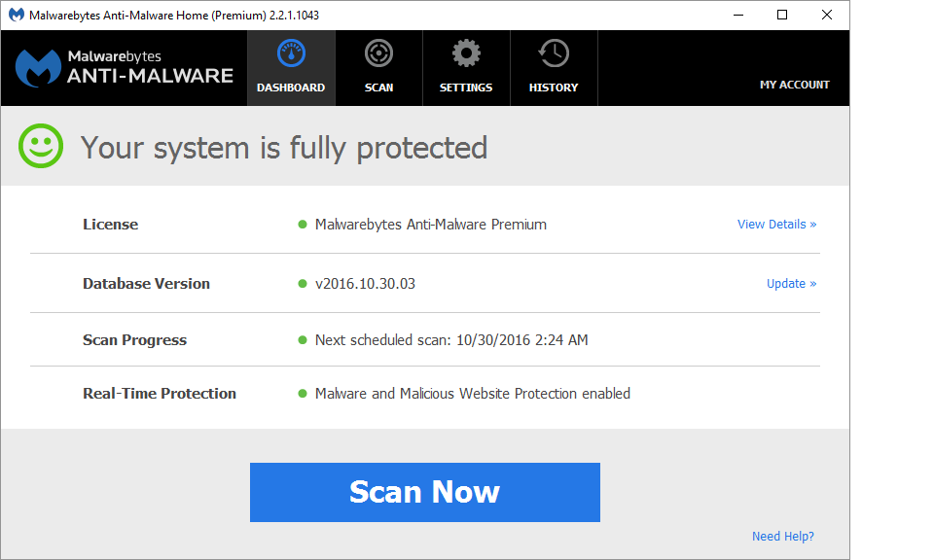The height and width of the screenshot is (560, 934).
Task: Go to the History tab
Action: tap(554, 68)
